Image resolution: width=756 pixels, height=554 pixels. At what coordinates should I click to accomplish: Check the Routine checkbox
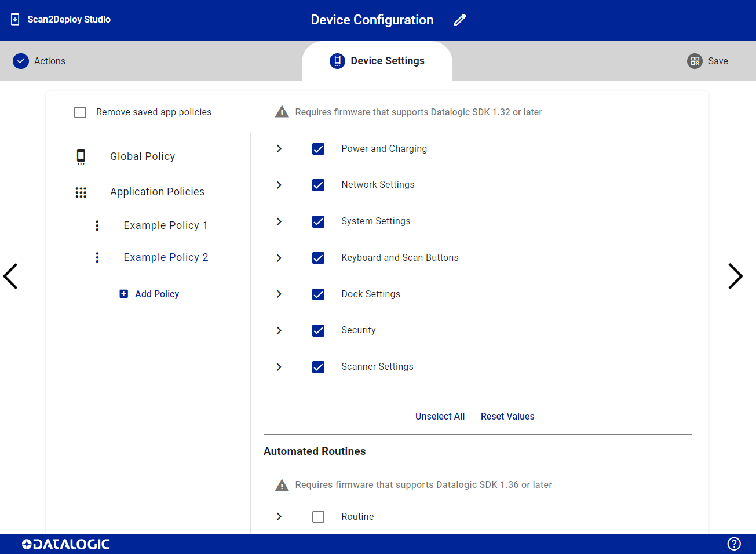(x=318, y=517)
